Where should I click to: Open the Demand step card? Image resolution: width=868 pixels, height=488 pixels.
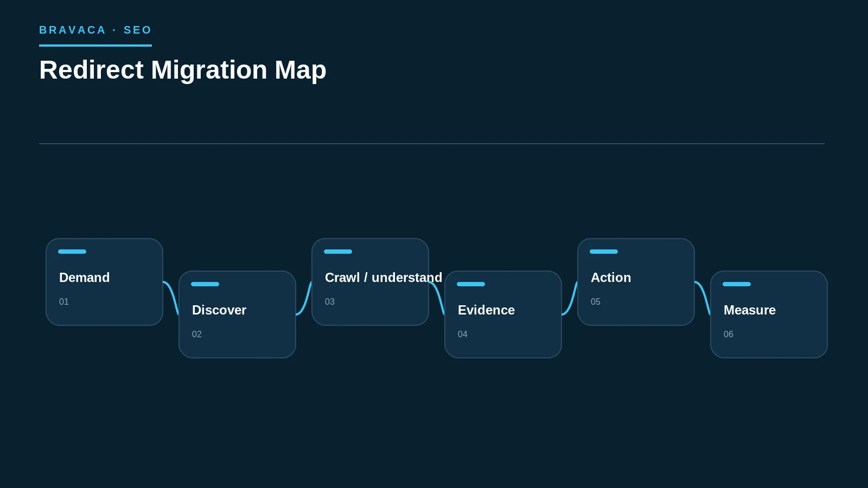click(105, 282)
